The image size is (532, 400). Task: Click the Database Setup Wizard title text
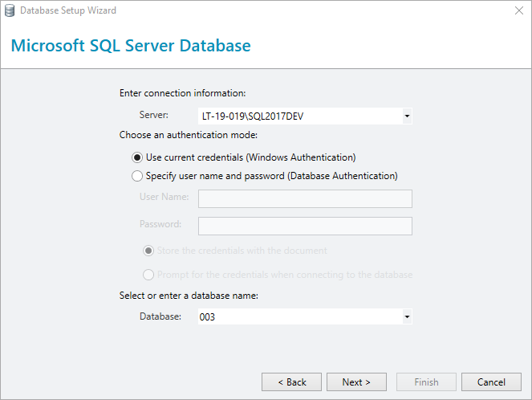[68, 10]
